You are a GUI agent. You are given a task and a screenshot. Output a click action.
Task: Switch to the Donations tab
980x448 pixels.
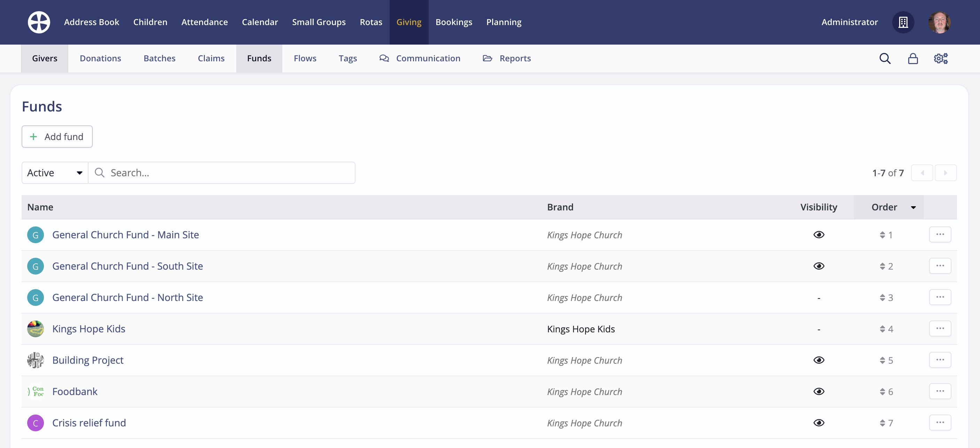pyautogui.click(x=100, y=58)
